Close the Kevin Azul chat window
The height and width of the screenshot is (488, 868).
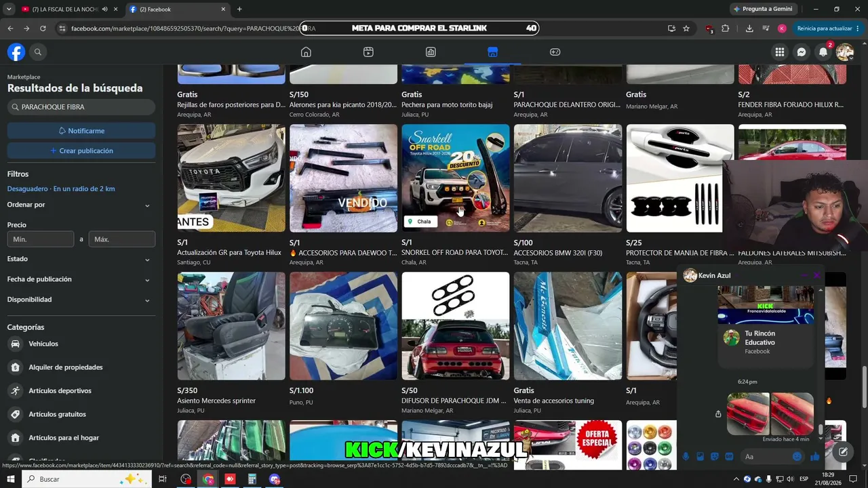click(x=817, y=276)
